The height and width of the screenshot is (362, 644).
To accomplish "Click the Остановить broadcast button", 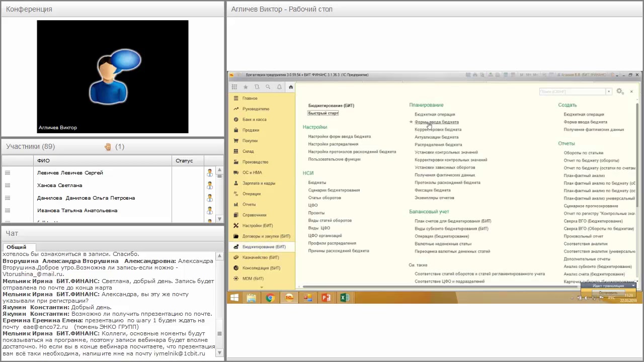I will [x=608, y=293].
